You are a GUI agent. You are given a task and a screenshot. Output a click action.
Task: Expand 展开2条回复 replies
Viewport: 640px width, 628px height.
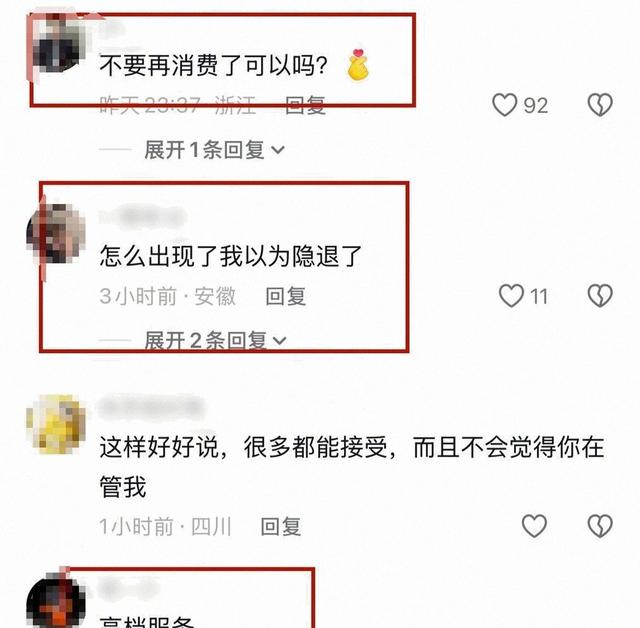click(x=215, y=340)
